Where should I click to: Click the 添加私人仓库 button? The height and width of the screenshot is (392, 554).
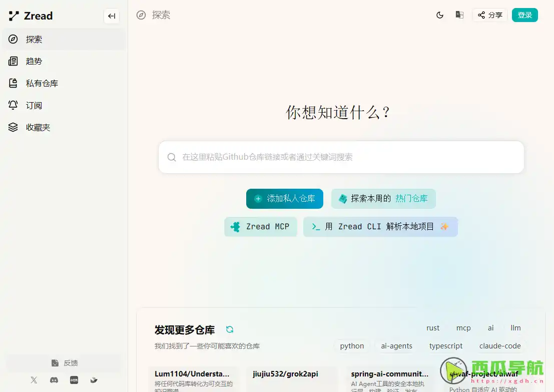coord(285,199)
